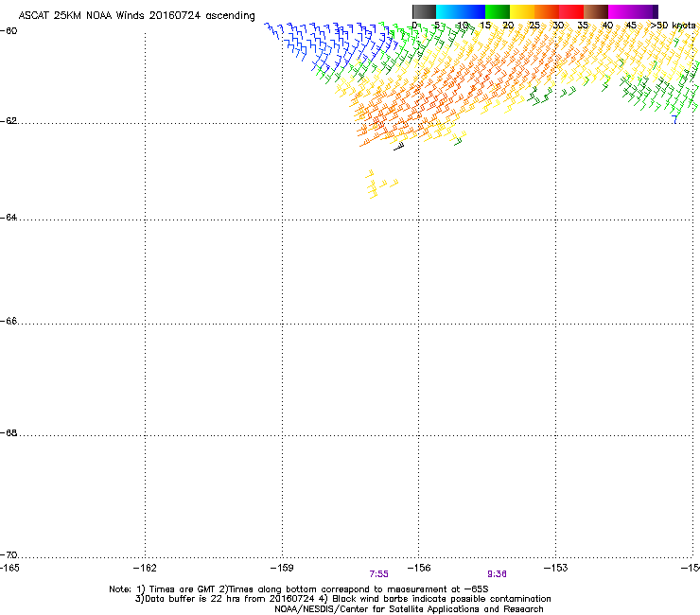The image size is (700, 615).
Task: Click the -70 latitude axis label
Action: (9, 555)
